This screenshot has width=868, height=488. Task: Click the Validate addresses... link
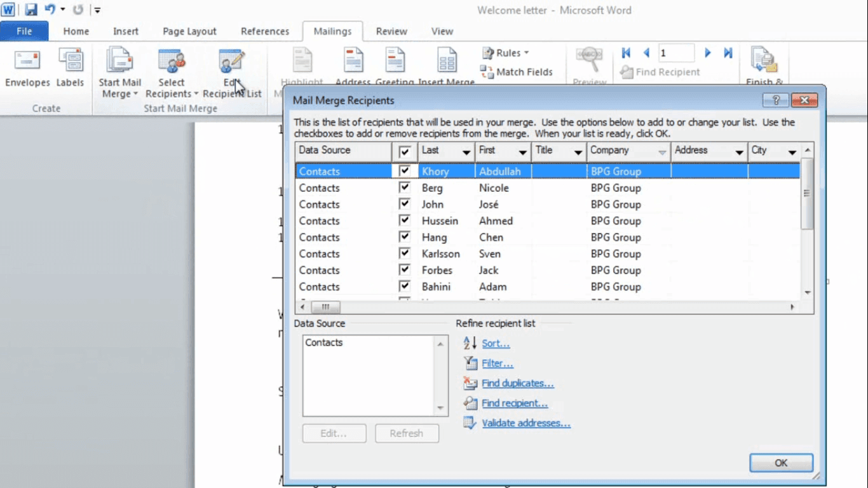click(x=526, y=423)
